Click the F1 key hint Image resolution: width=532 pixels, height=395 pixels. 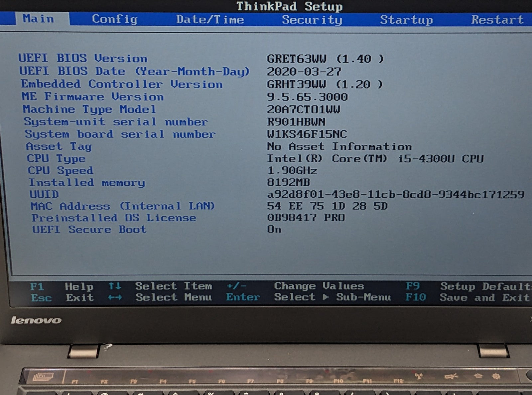pyautogui.click(x=37, y=286)
